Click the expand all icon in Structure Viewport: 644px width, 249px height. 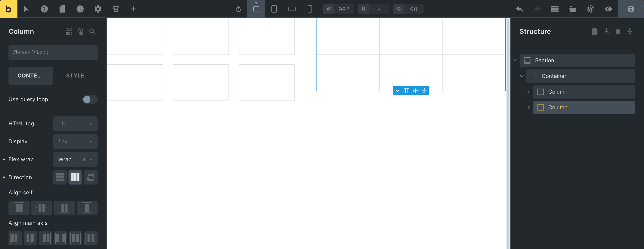[x=629, y=31]
